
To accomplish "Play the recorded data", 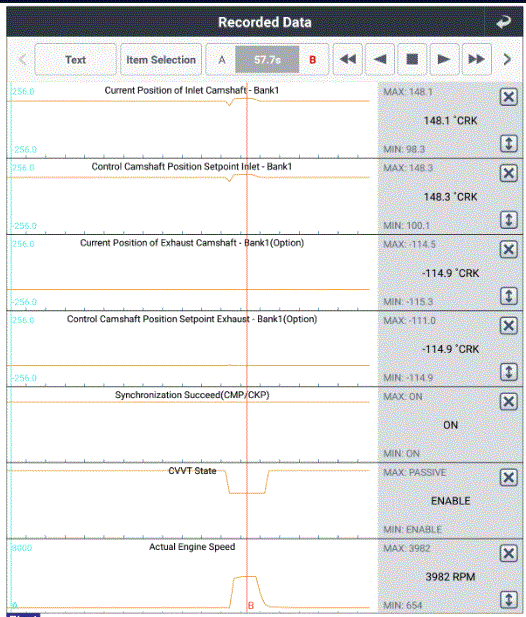I will [444, 59].
